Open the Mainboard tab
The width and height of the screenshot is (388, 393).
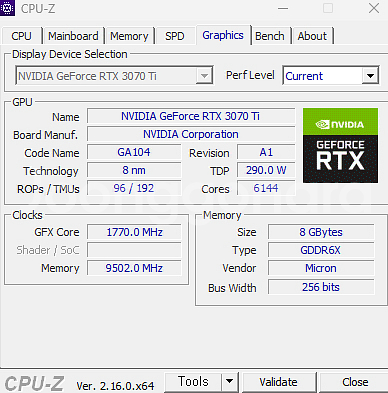click(x=73, y=36)
